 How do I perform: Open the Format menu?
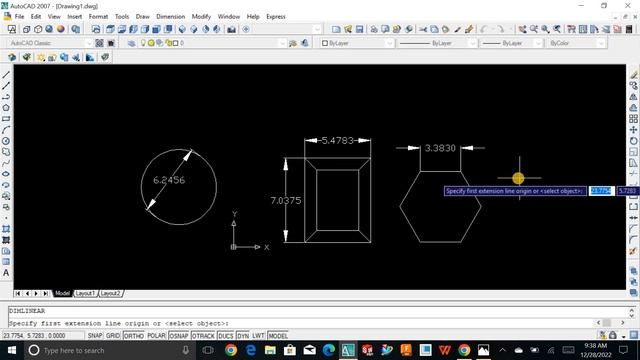(98, 17)
